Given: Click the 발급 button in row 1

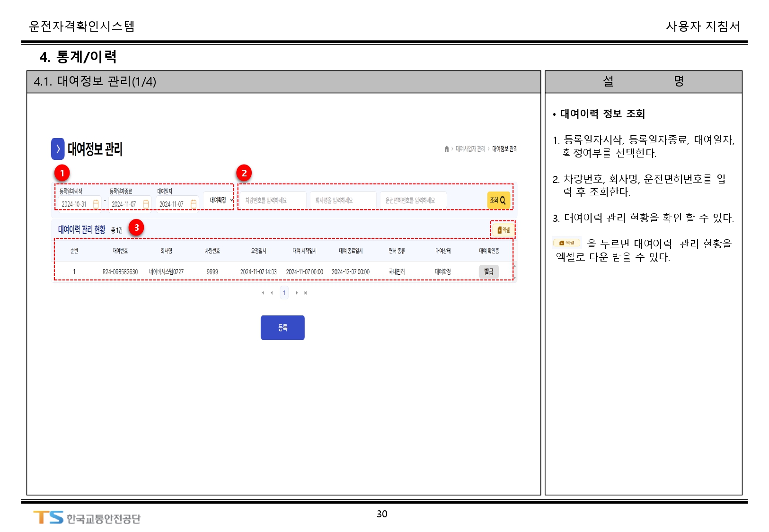Looking at the screenshot, I should pos(488,271).
